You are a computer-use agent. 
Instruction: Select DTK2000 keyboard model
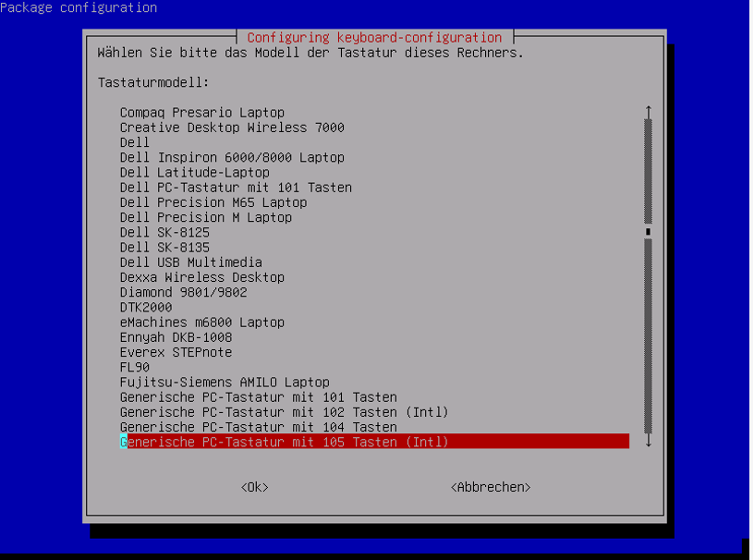click(x=146, y=307)
